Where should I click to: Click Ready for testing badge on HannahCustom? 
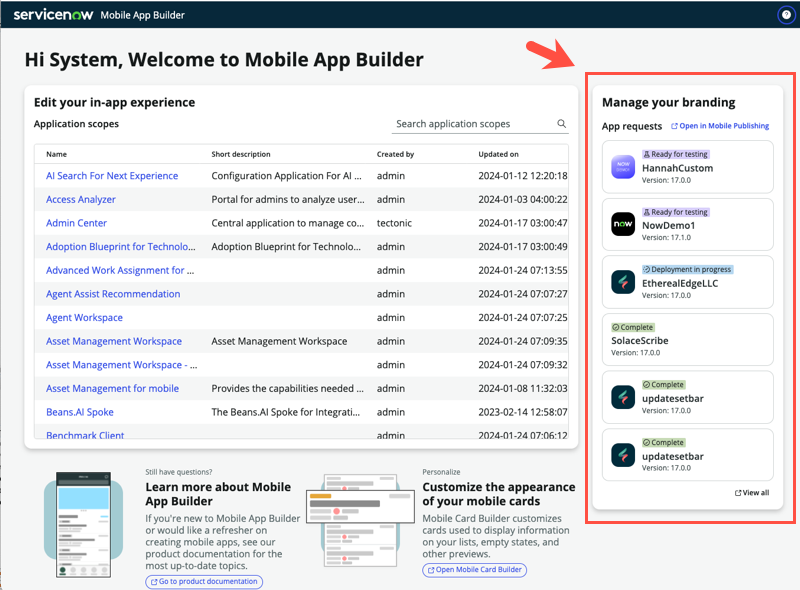pyautogui.click(x=676, y=154)
